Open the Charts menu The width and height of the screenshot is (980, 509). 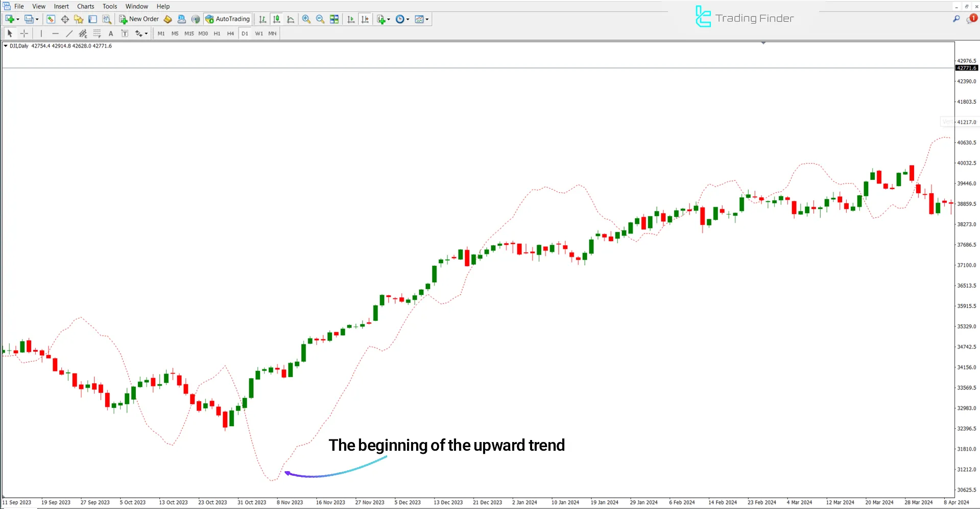pos(85,6)
